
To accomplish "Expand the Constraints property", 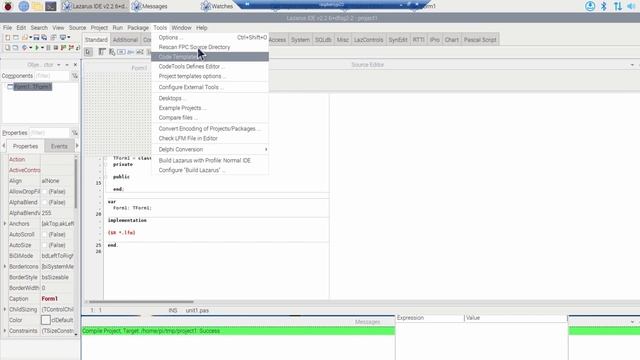I will [5, 331].
